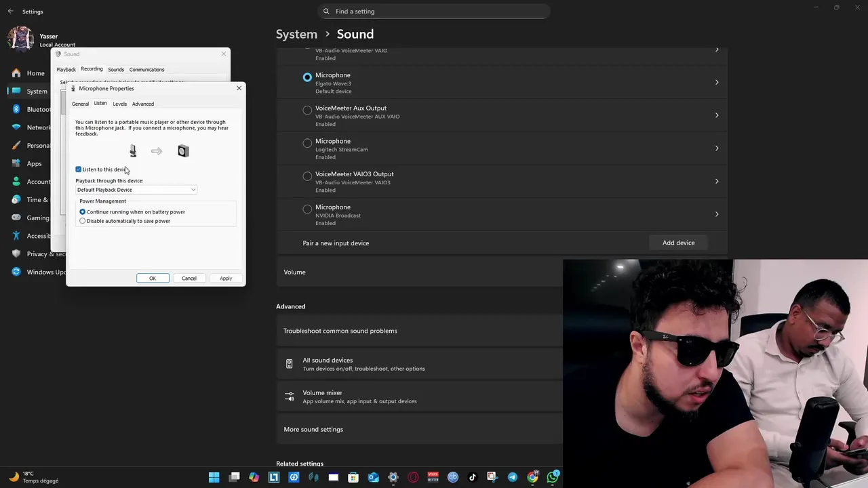Open the weather widget showing 18°C
This screenshot has height=488, width=868.
tap(33, 477)
